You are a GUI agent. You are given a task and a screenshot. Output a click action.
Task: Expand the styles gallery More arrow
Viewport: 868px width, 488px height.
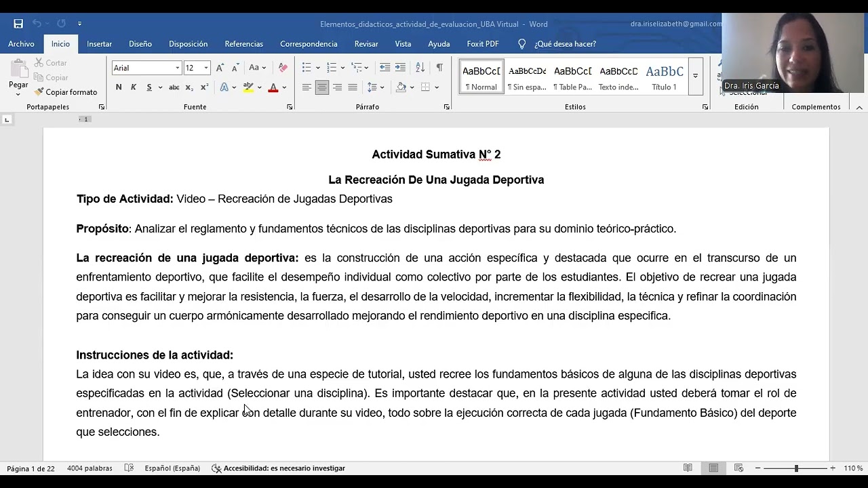695,76
